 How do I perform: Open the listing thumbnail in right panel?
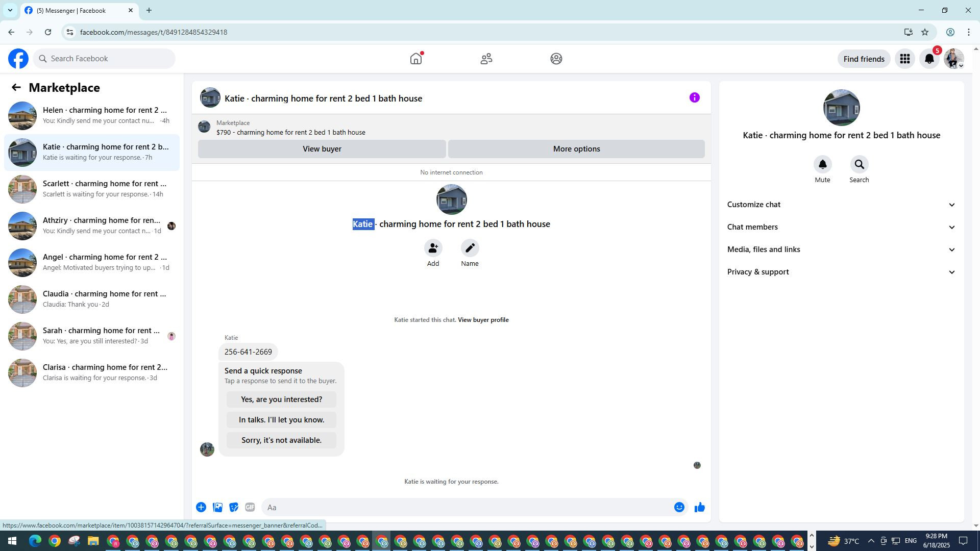(841, 108)
